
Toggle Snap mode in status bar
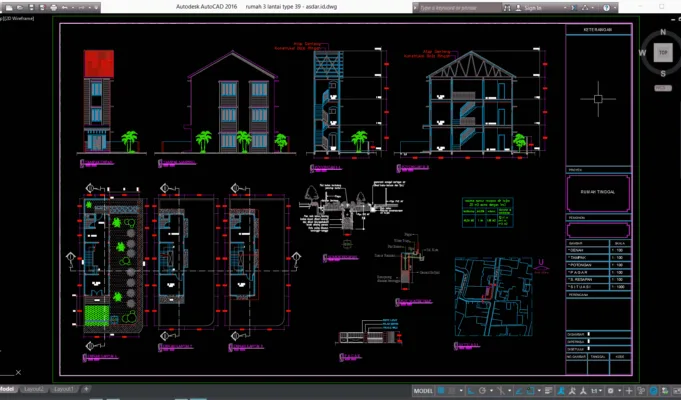452,391
